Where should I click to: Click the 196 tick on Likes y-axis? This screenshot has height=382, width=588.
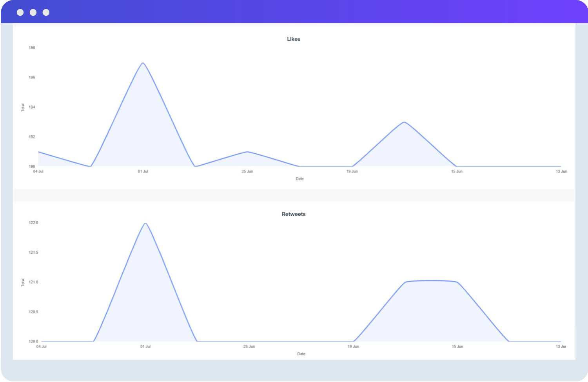[x=32, y=77]
